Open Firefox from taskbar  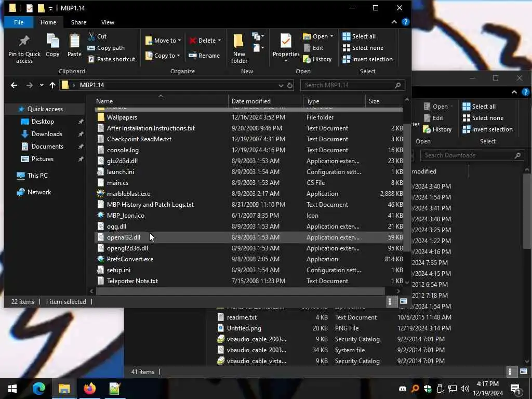(x=89, y=389)
